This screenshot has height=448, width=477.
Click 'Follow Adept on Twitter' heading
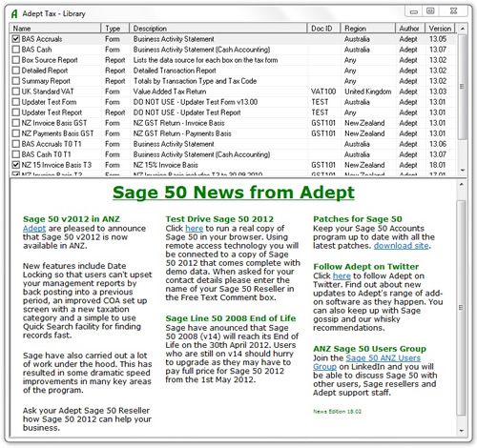point(365,267)
